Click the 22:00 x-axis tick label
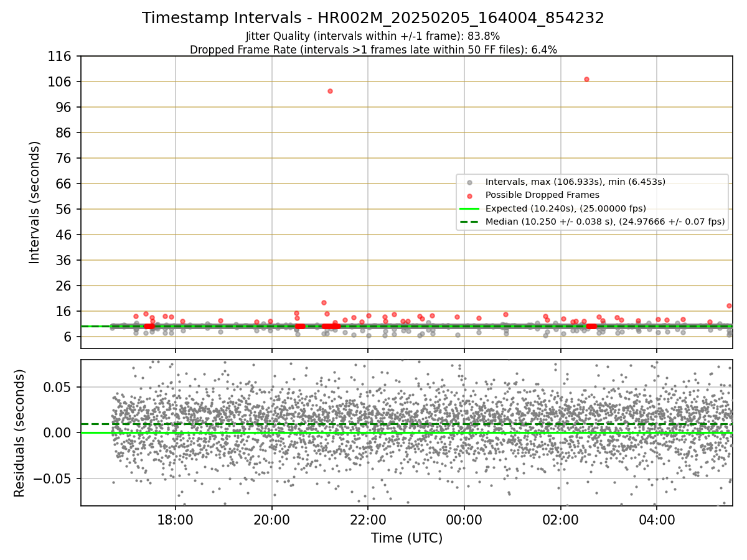747x560 pixels. (368, 519)
